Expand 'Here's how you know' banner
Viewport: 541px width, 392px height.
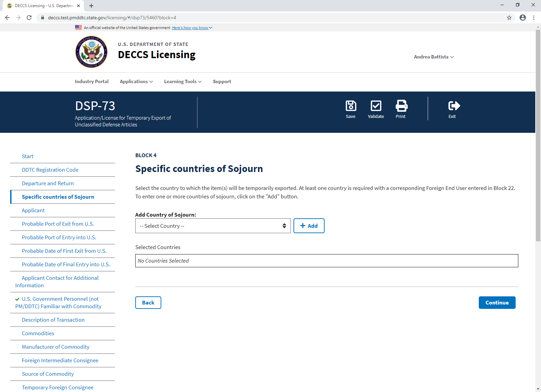(x=192, y=28)
